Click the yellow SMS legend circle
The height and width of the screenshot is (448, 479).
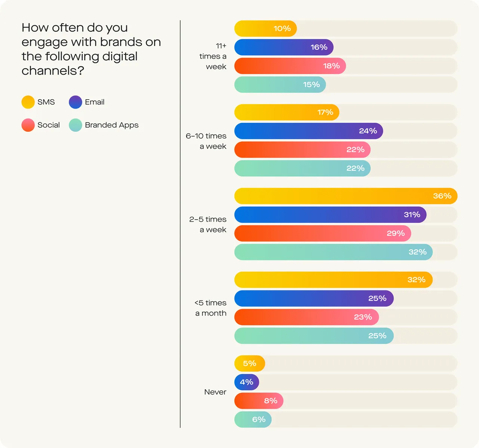coord(28,102)
